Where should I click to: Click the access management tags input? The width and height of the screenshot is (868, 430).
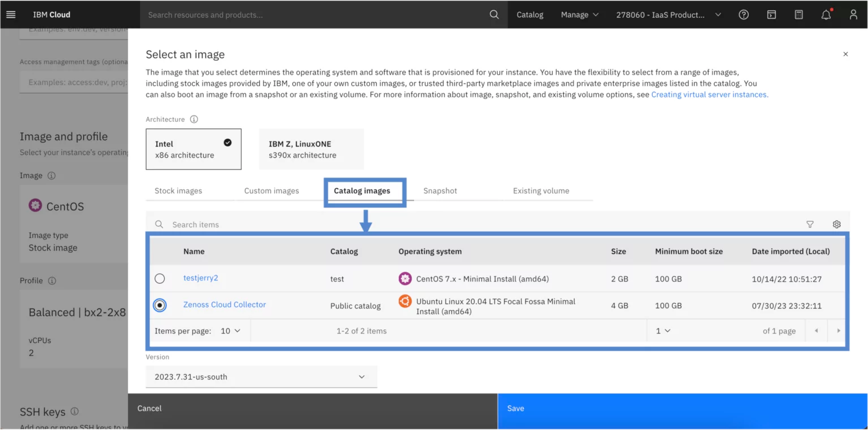(x=74, y=82)
